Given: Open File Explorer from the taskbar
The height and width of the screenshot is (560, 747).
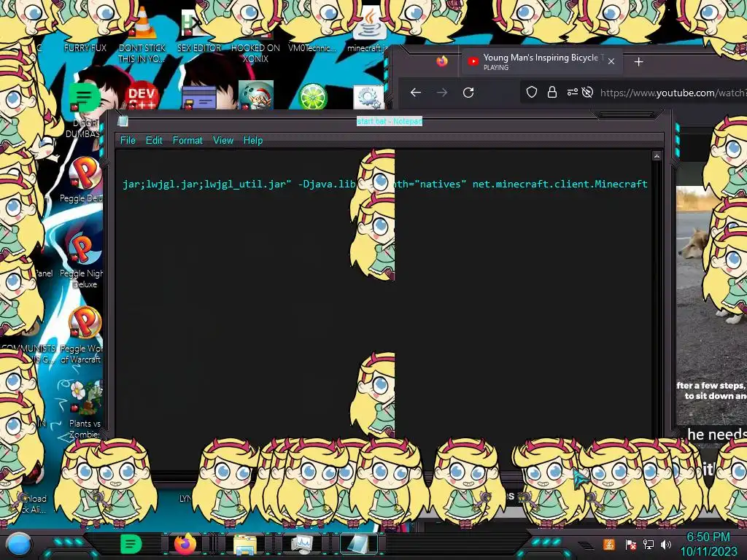Looking at the screenshot, I should tap(245, 544).
